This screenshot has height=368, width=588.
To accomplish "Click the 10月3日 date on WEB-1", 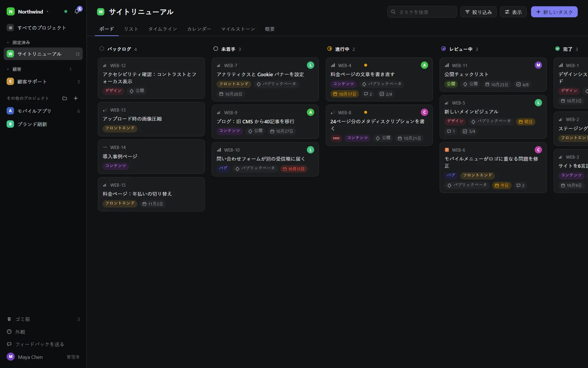I will coord(571,101).
